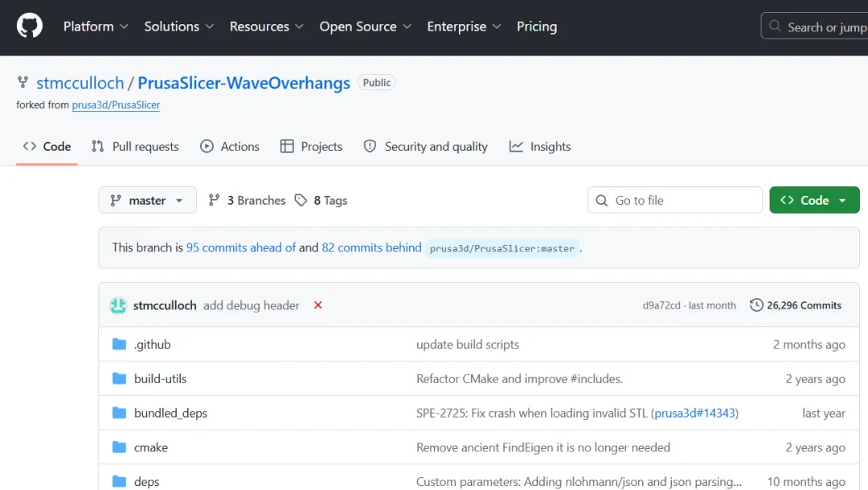Click the folder icon of deps
The width and height of the screenshot is (868, 490).
click(x=119, y=482)
